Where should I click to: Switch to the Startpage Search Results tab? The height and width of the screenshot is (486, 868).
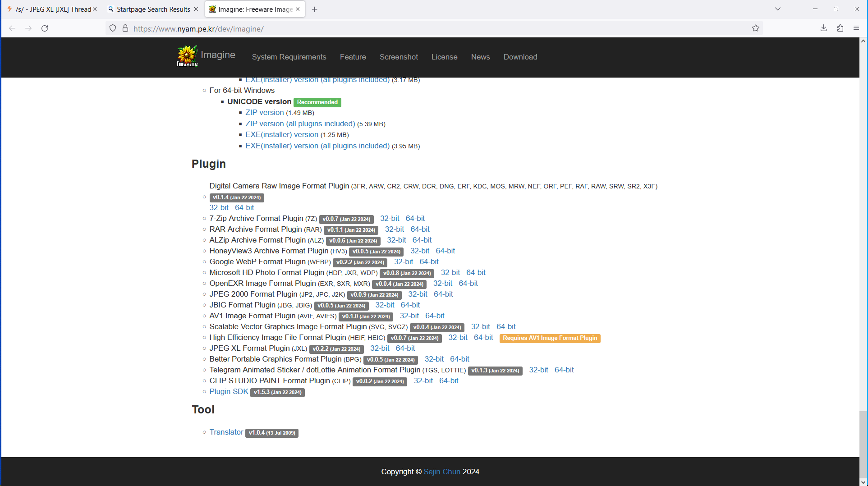click(x=153, y=9)
